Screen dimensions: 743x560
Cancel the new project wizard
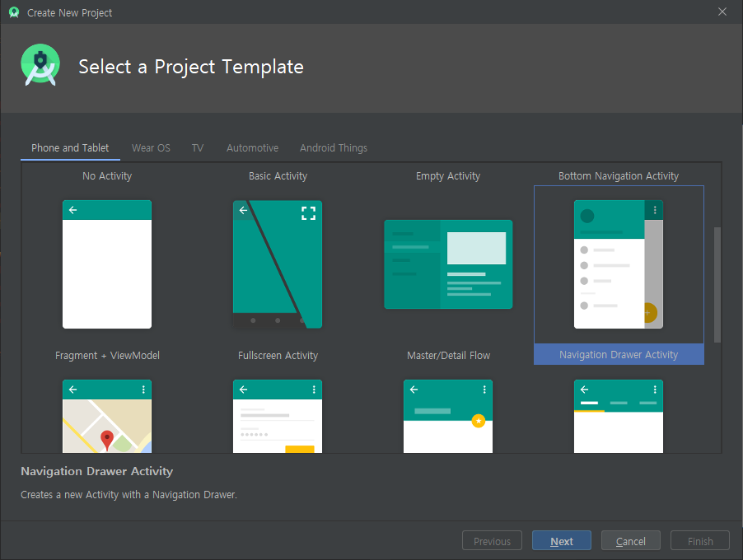631,540
